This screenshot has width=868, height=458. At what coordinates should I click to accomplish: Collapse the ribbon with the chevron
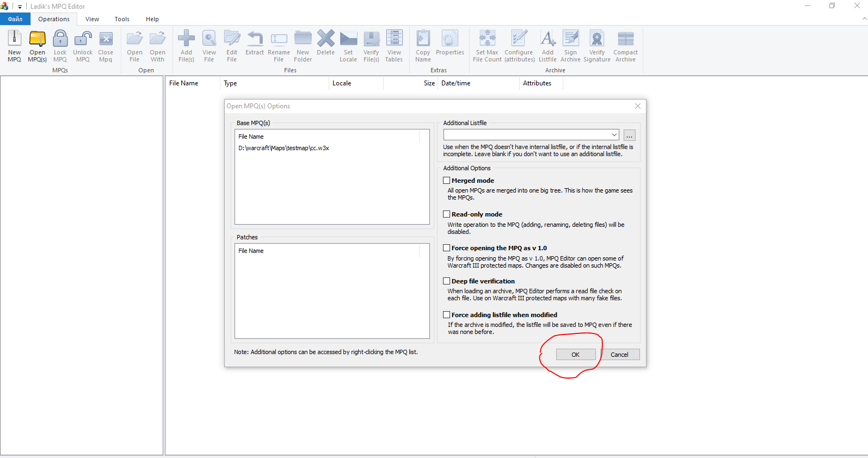tap(864, 18)
